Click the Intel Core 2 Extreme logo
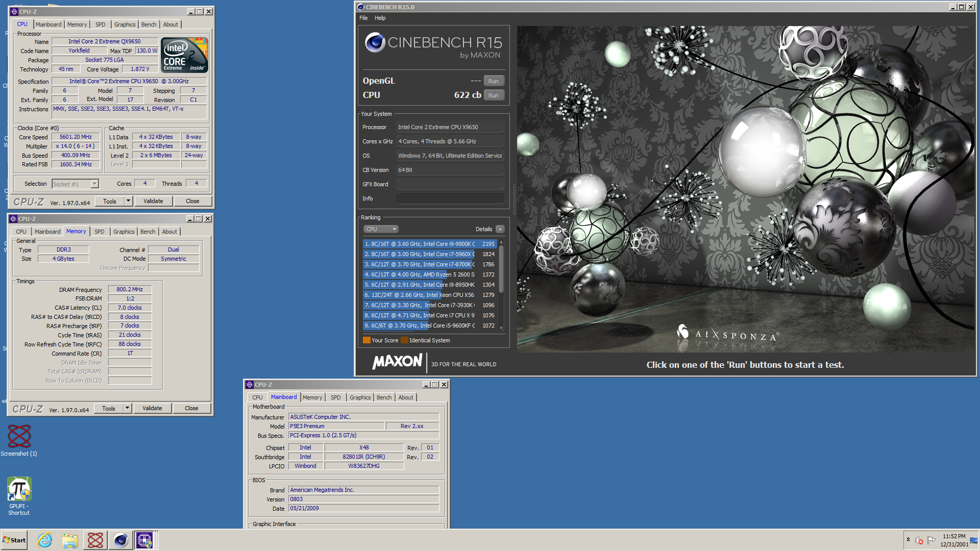This screenshot has height=551, width=980. (184, 55)
